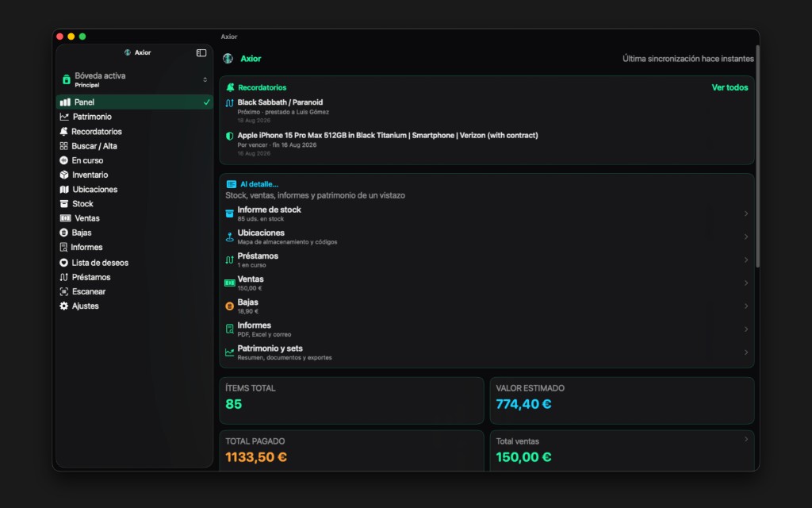Click the Total ventas 150,00 € value

(523, 457)
